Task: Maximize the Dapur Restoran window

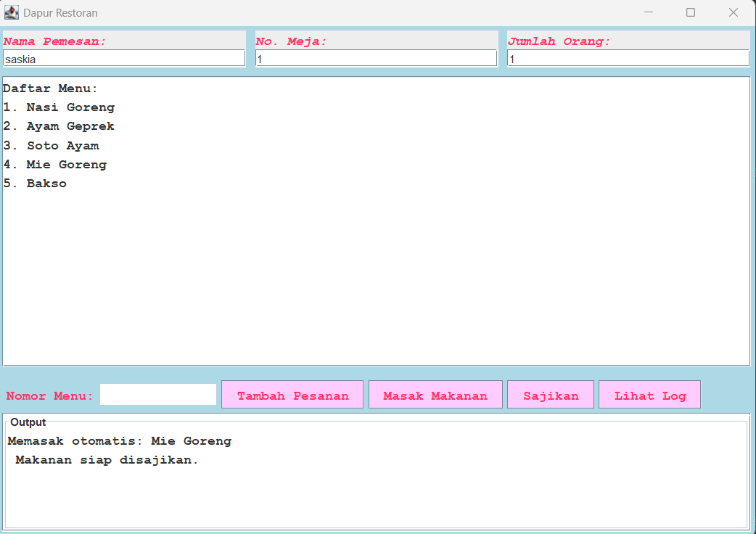Action: tap(691, 12)
